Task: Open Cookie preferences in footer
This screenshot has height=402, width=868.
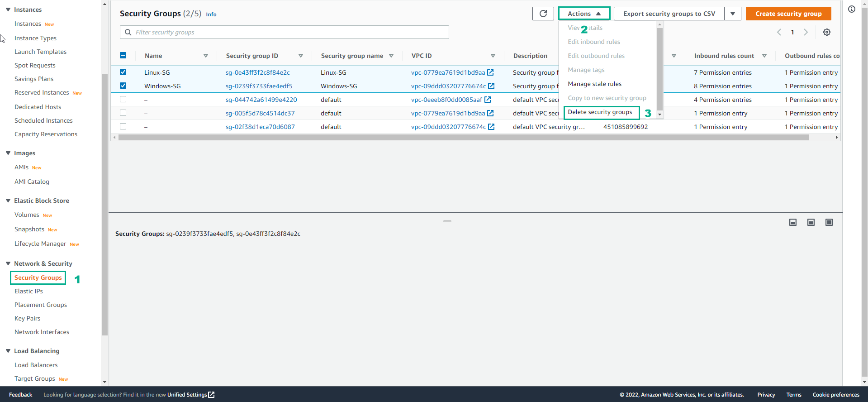Action: pos(836,395)
